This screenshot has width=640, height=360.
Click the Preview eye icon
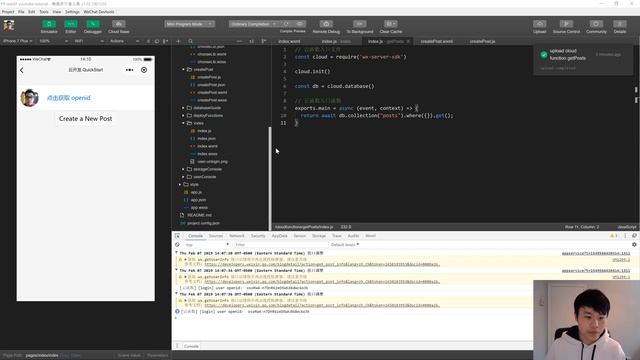click(x=300, y=24)
